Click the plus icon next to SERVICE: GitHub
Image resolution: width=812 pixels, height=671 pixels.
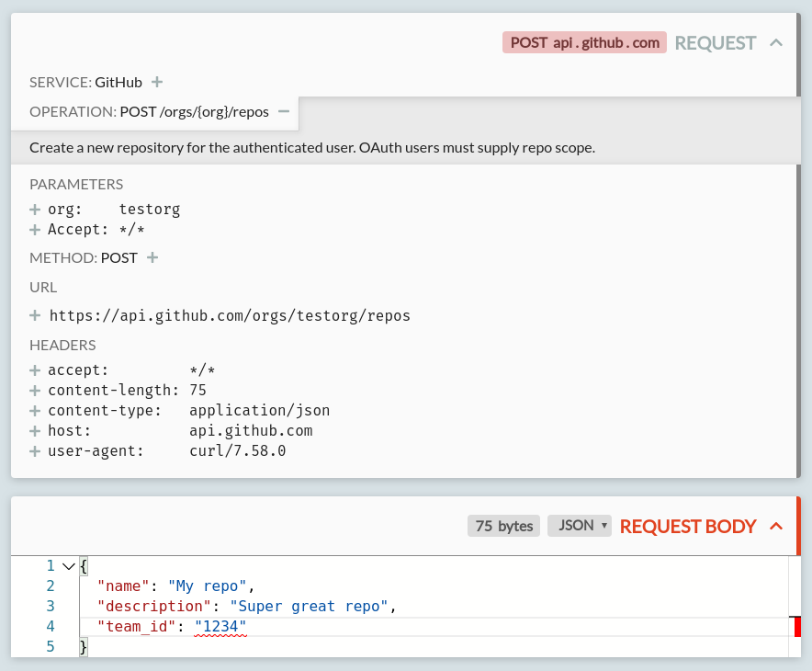pos(157,82)
